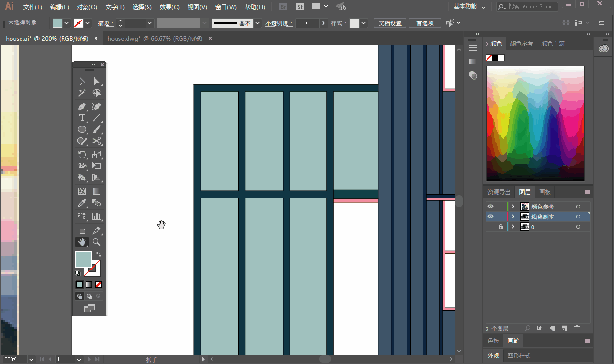
Task: Select the Pen tool in toolbox
Action: tap(82, 106)
